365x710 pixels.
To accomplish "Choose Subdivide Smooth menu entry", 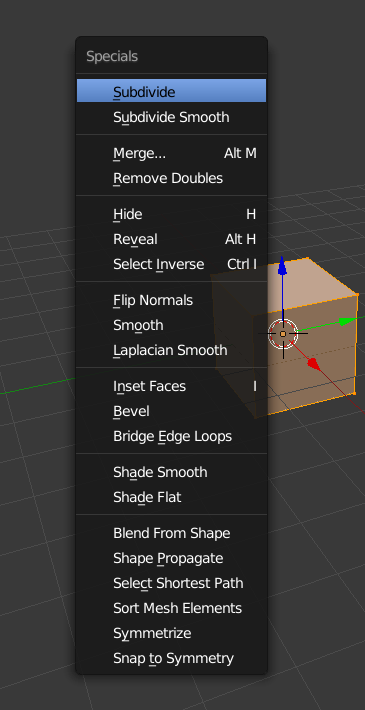I will 171,117.
